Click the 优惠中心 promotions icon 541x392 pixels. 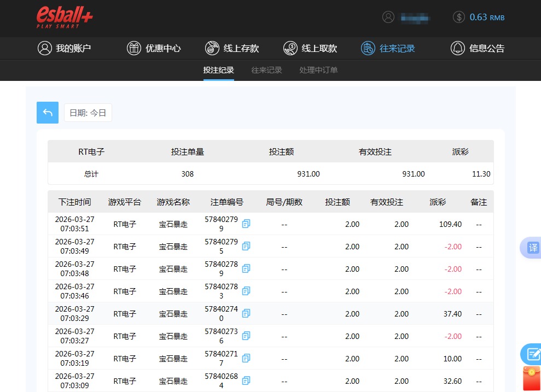click(134, 48)
